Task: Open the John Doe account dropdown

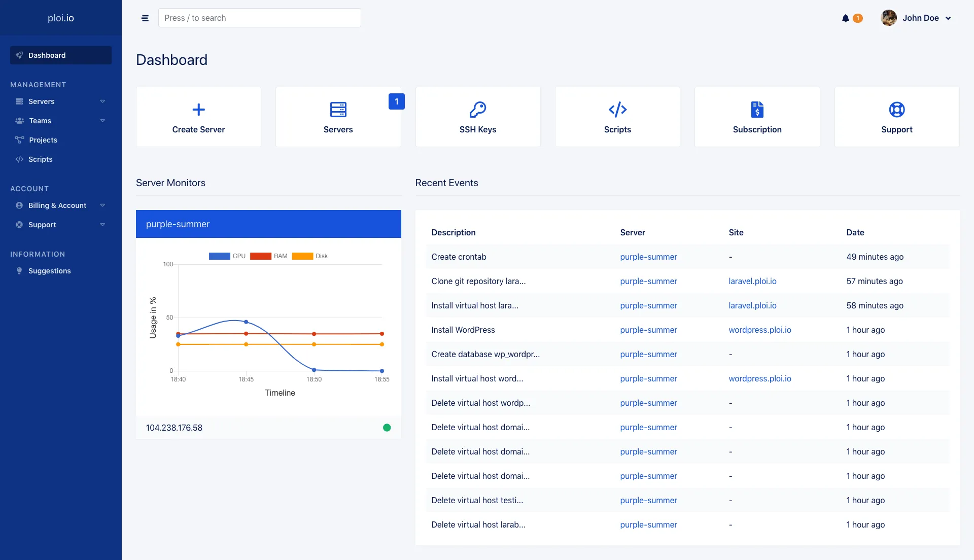Action: 918,18
